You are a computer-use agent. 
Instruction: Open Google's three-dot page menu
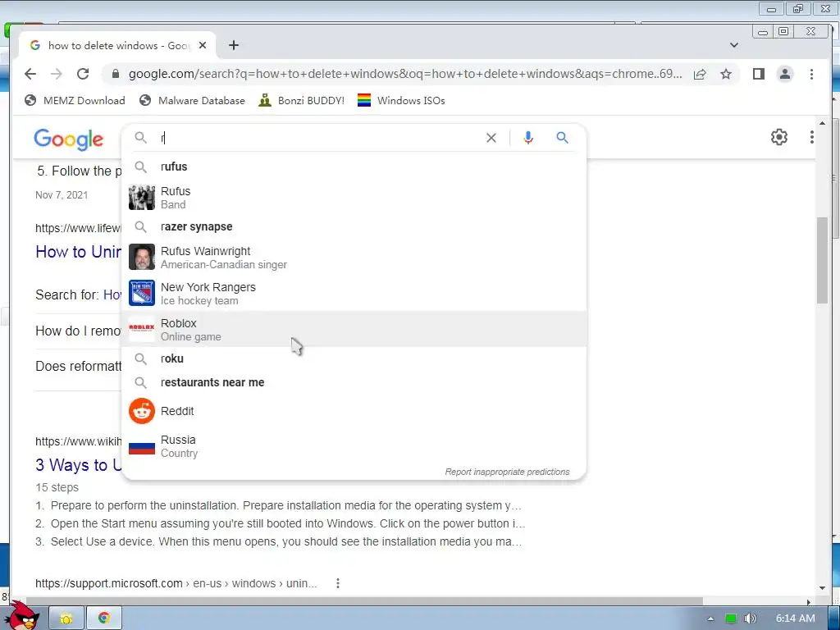point(811,137)
